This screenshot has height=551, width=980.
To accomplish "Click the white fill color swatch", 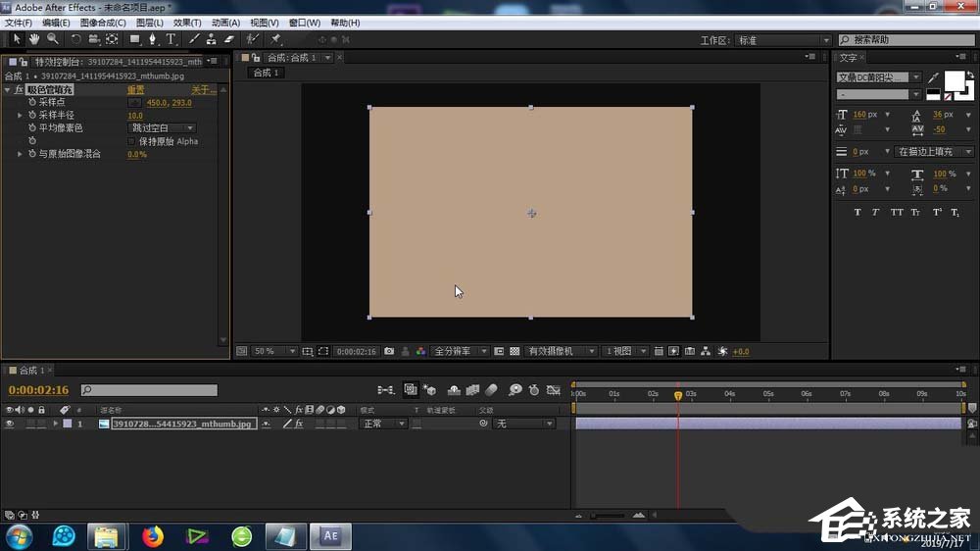I will [954, 80].
